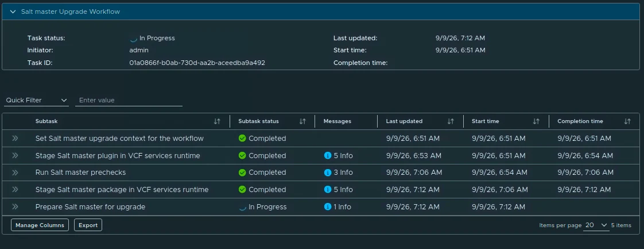The height and width of the screenshot is (249, 644).
Task: Sort by Subtask status column sort icon
Action: coord(302,121)
